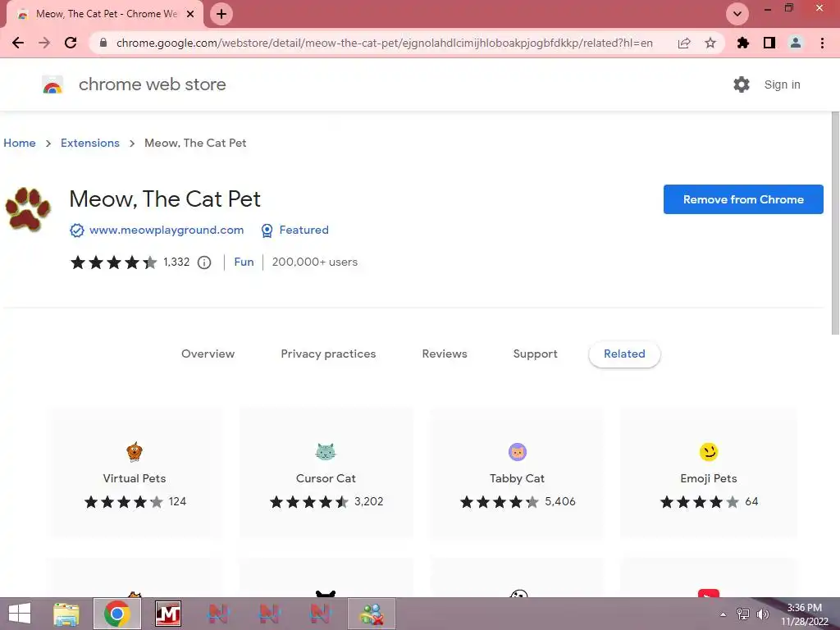The width and height of the screenshot is (840, 630).
Task: Click the Chrome taskbar icon
Action: coord(117,614)
